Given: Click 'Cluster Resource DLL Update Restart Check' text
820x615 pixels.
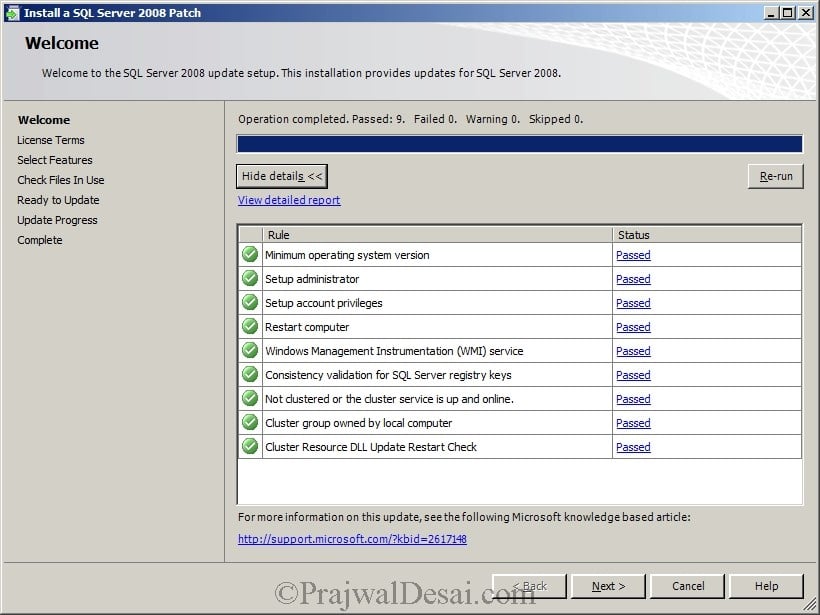Looking at the screenshot, I should [371, 447].
